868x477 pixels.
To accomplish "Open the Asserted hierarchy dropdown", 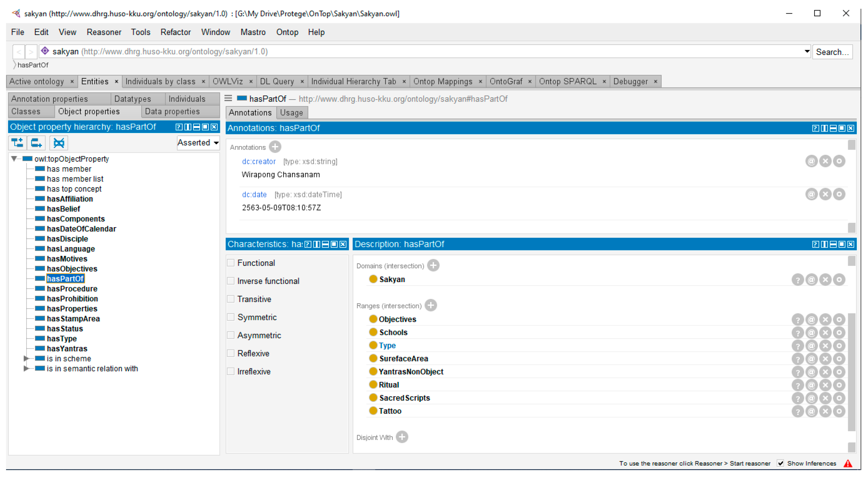I will [198, 143].
